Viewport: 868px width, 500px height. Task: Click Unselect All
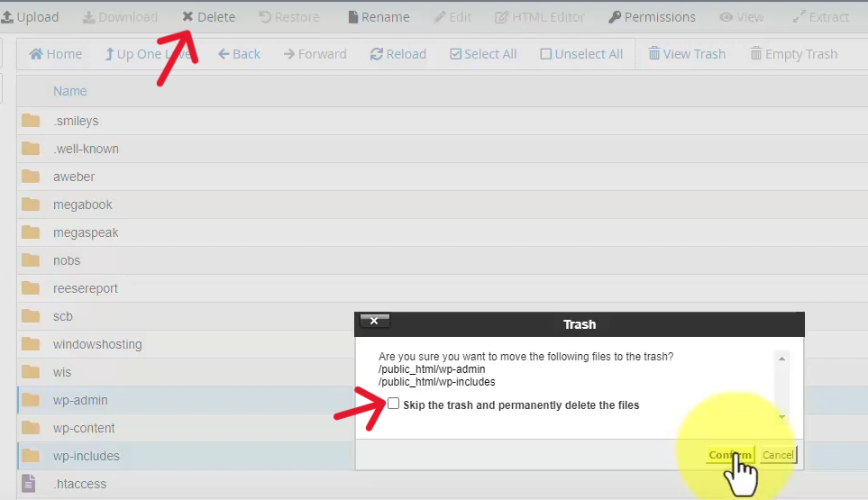point(581,54)
